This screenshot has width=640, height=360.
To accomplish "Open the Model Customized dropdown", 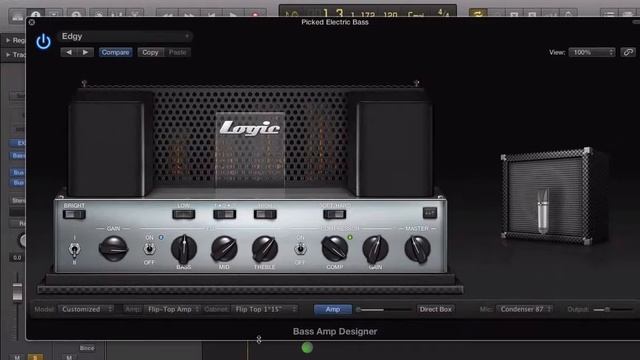I will point(86,309).
